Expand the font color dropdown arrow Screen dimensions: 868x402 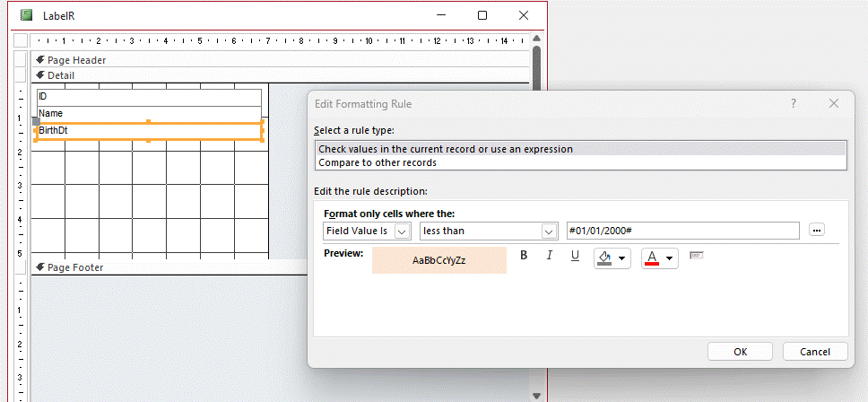click(x=669, y=259)
